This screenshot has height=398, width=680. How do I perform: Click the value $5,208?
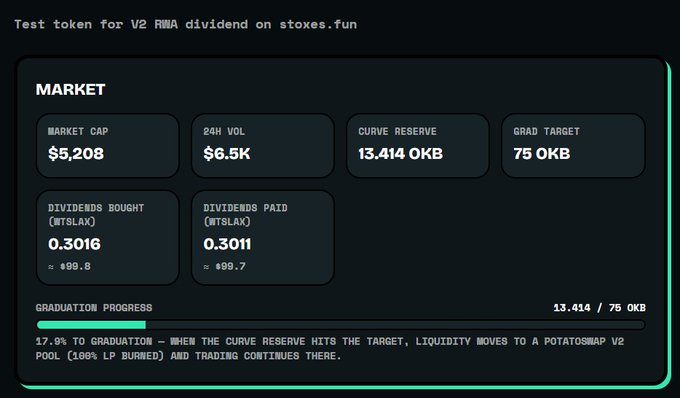(76, 153)
